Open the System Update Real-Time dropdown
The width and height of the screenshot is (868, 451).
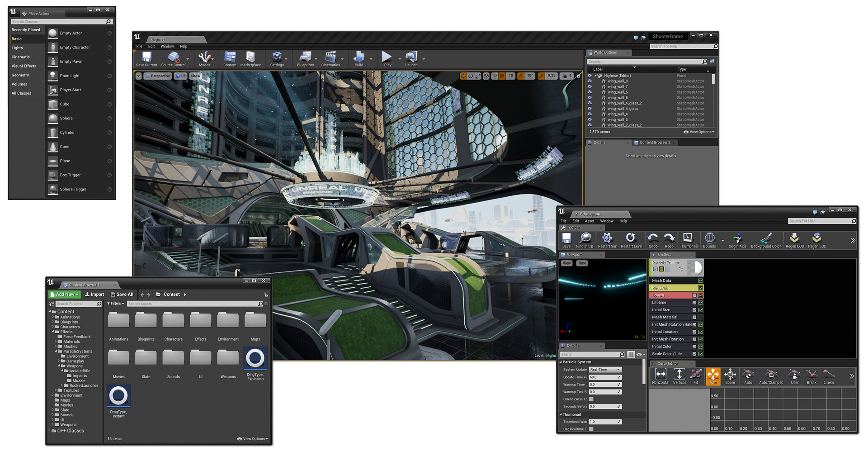pyautogui.click(x=605, y=370)
